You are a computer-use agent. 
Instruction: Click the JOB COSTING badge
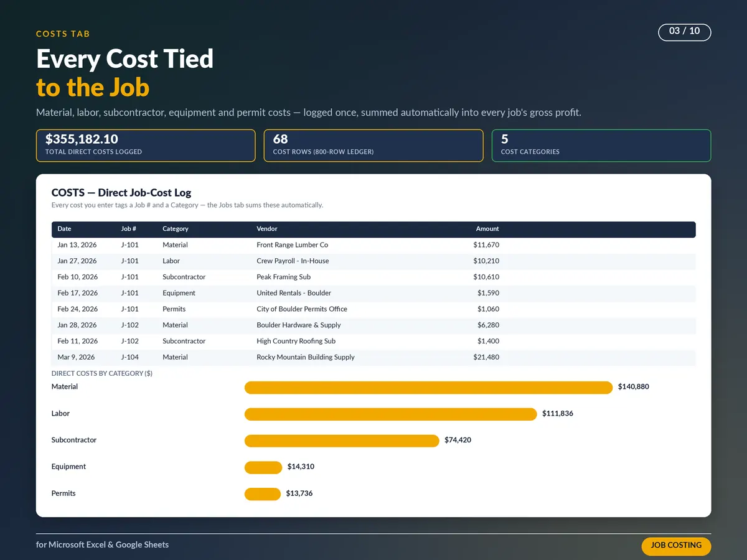point(676,546)
